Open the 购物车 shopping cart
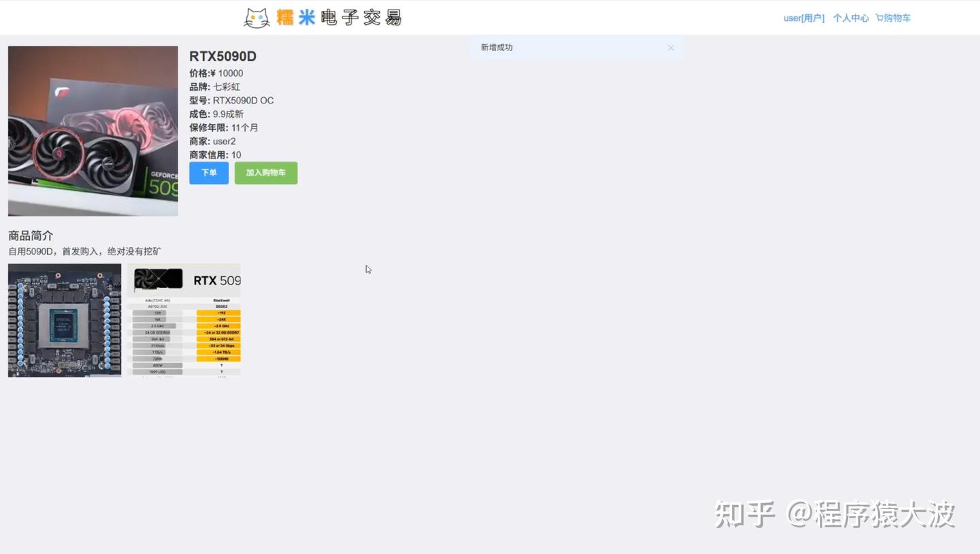Viewport: 980px width, 554px height. pos(893,18)
